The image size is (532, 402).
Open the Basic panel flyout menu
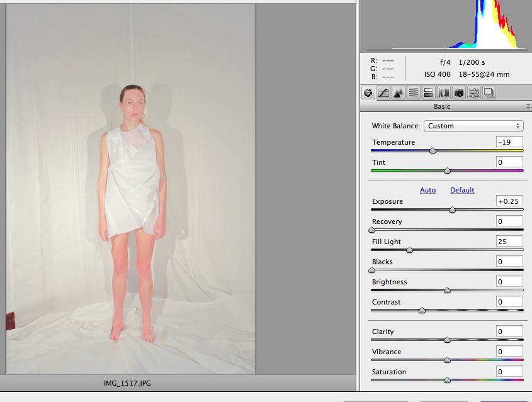528,107
